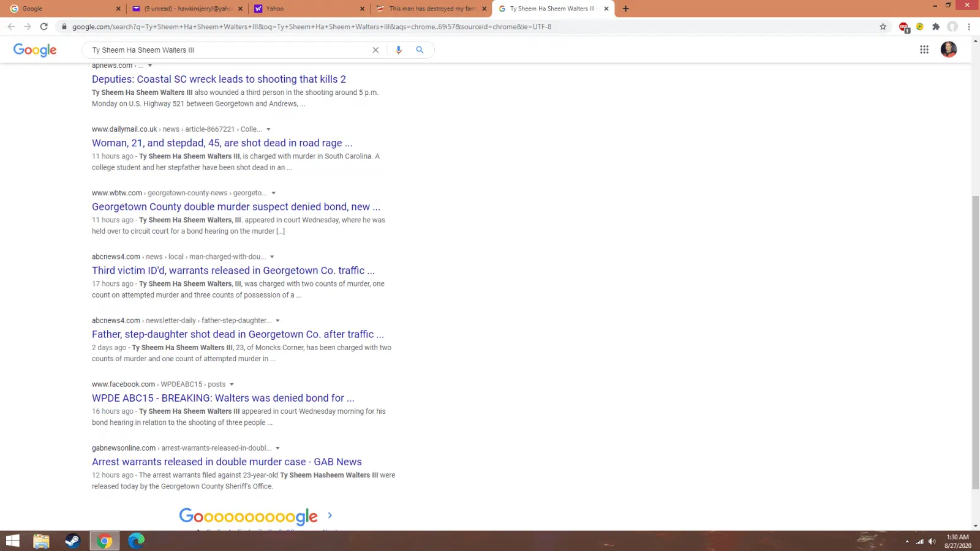Expand the abcnews4 newsletter-daily result options arrow
Screen dimensions: 980x551
pos(277,321)
